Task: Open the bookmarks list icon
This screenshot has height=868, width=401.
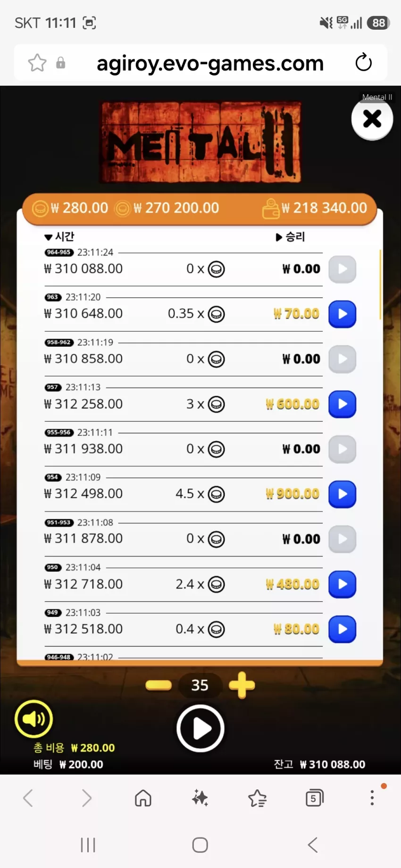Action: (x=258, y=798)
